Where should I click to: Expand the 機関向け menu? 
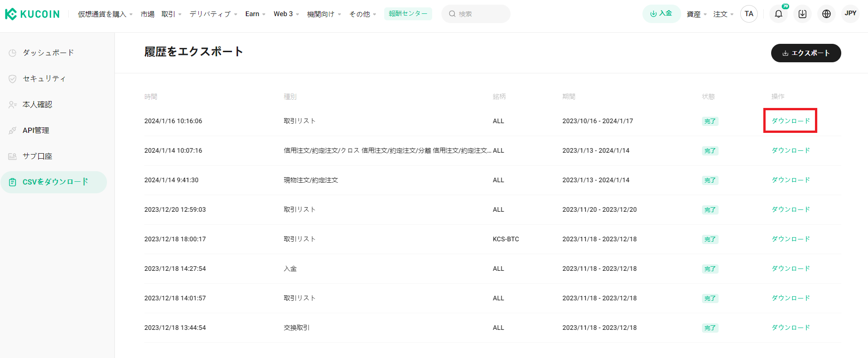pos(324,14)
